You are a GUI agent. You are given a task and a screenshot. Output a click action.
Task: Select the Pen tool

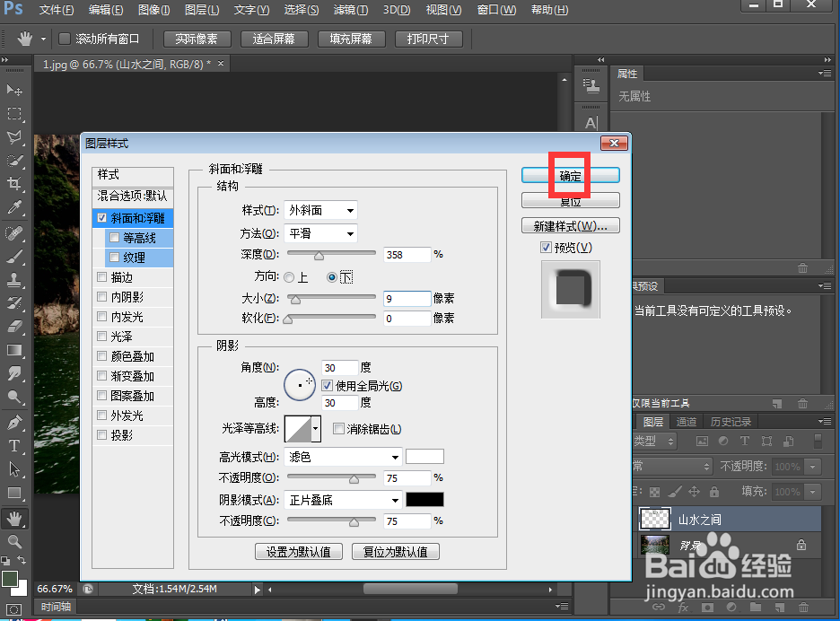click(x=14, y=423)
